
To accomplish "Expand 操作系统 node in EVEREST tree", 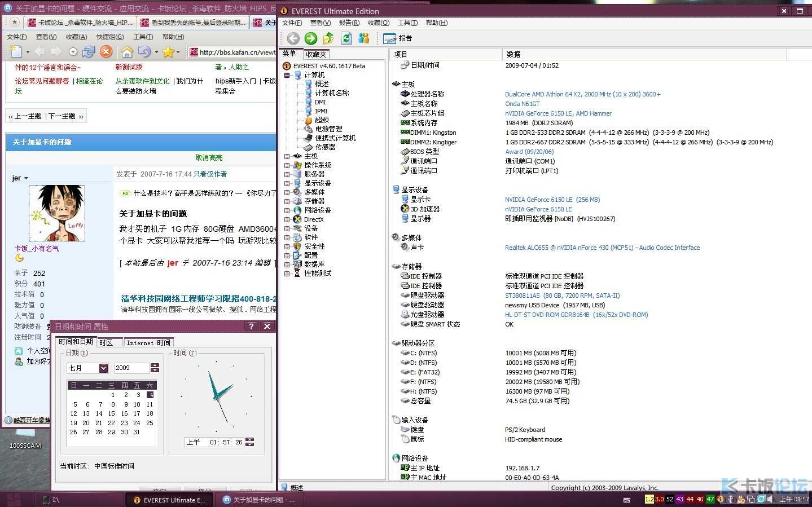I will click(287, 165).
